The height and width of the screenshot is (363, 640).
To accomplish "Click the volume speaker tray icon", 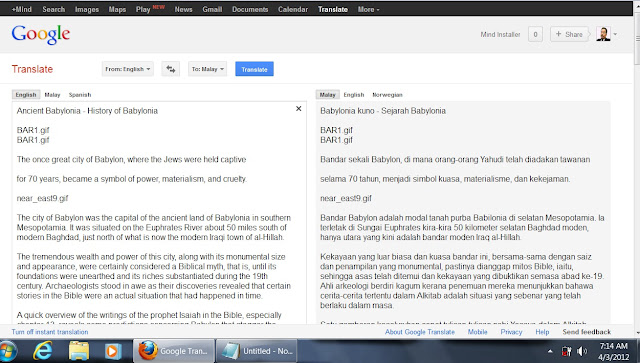I will [x=582, y=351].
